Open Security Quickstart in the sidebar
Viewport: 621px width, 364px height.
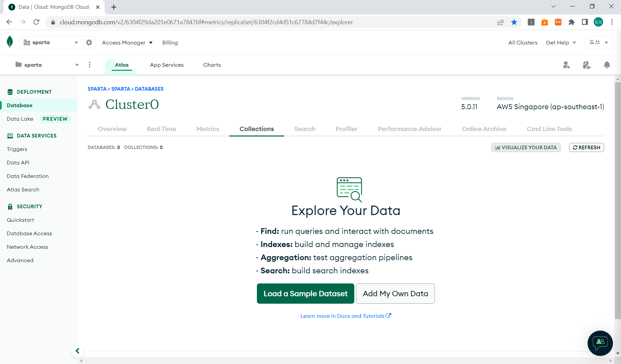click(20, 220)
